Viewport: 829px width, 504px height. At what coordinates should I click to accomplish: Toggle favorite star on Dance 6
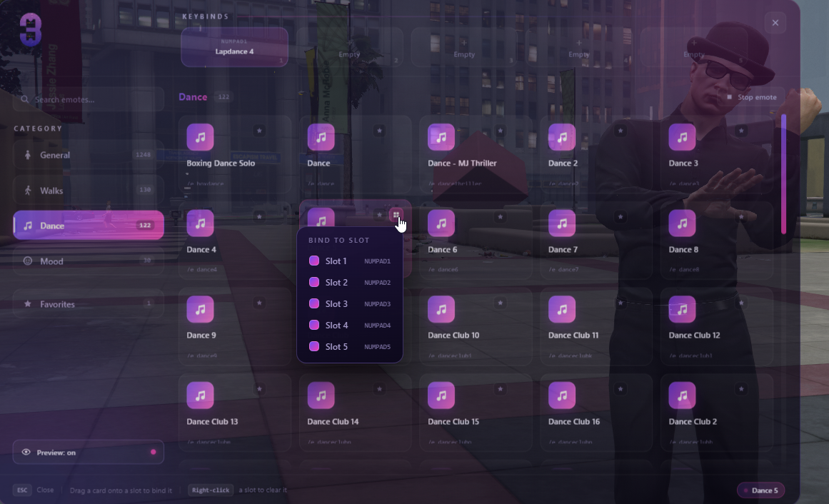tap(500, 216)
